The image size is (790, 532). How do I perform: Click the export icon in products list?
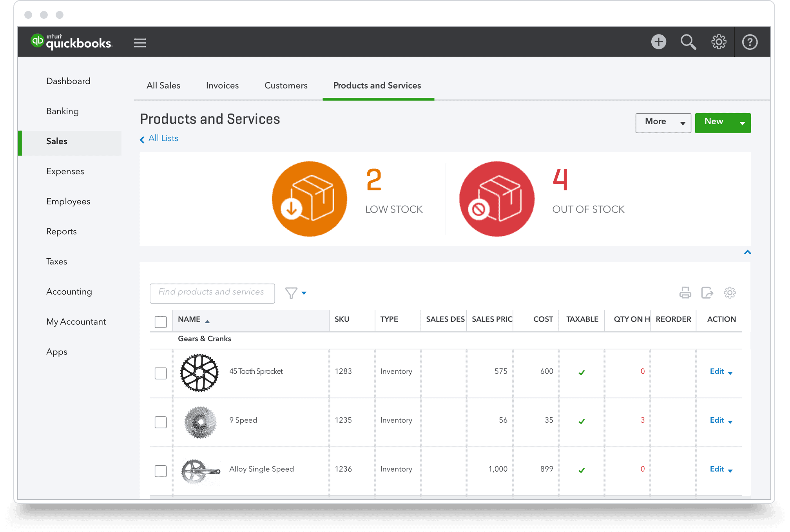pos(708,291)
